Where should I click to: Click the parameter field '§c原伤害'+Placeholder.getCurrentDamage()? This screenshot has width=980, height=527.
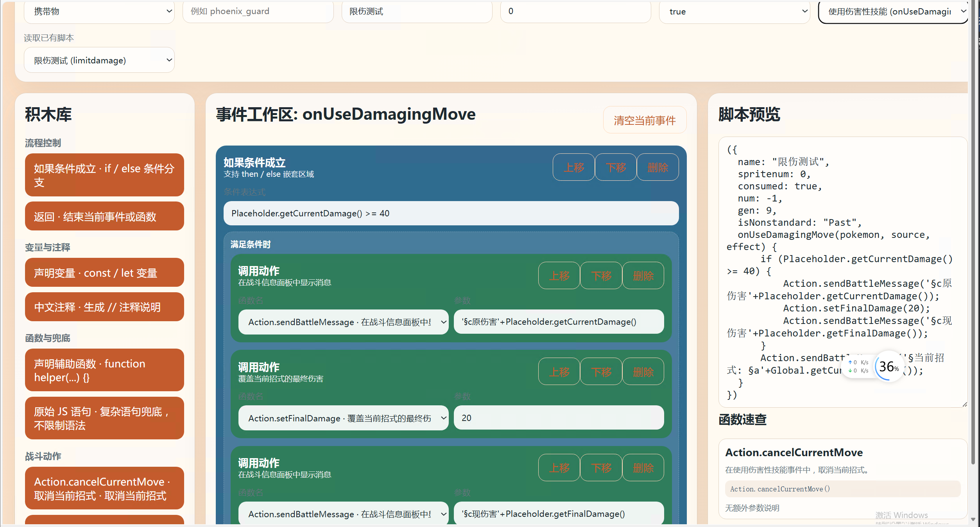pyautogui.click(x=559, y=322)
